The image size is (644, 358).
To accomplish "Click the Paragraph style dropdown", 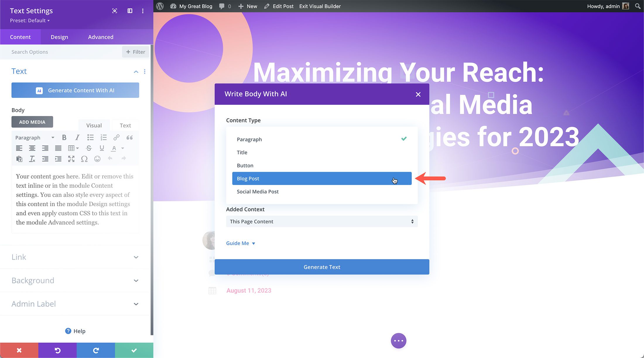I will 33,137.
